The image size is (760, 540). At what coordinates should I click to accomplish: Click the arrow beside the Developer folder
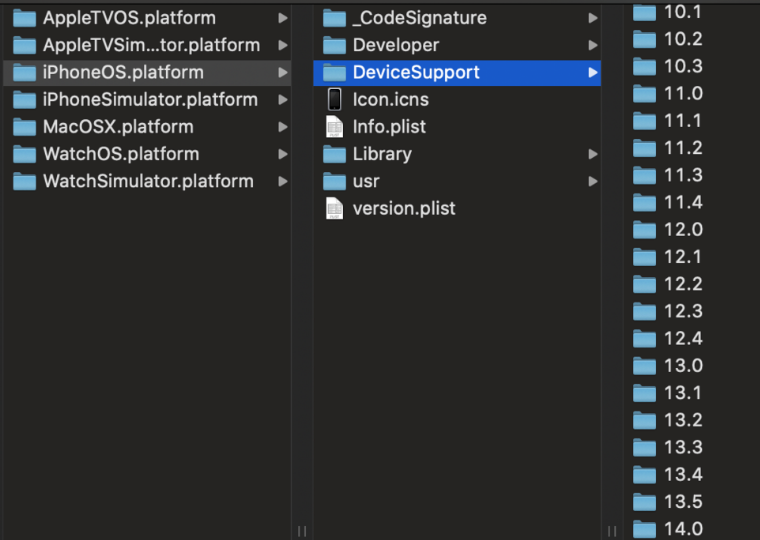tap(593, 45)
